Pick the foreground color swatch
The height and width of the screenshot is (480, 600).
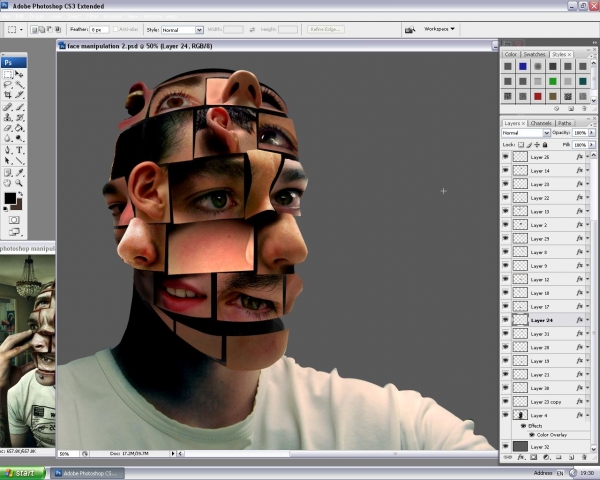[x=10, y=198]
